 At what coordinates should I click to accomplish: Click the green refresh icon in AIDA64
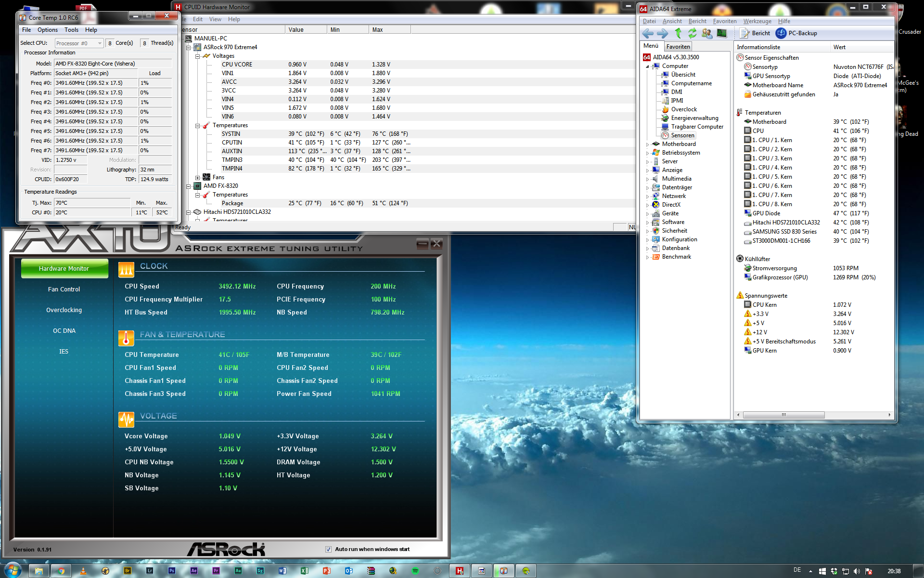coord(692,33)
